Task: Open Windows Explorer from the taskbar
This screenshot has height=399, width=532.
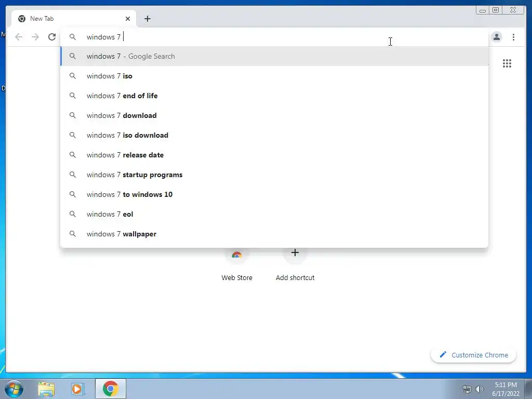Action: point(46,389)
